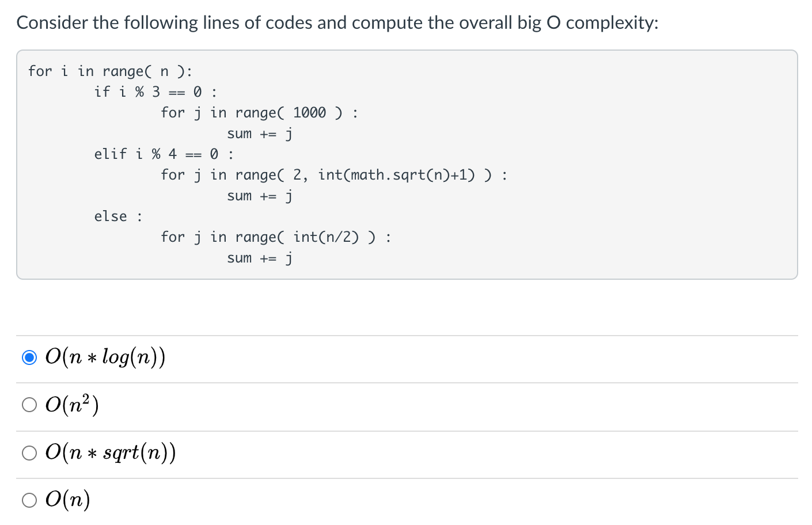Click the elif i % 4 == 0 line
812x525 pixels.
(163, 154)
